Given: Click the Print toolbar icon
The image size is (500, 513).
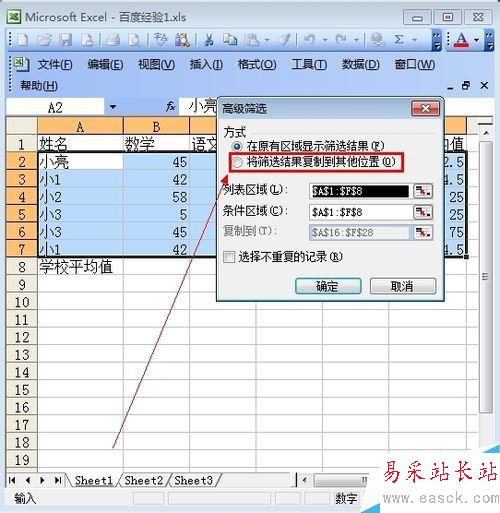Looking at the screenshot, I should pos(113,40).
